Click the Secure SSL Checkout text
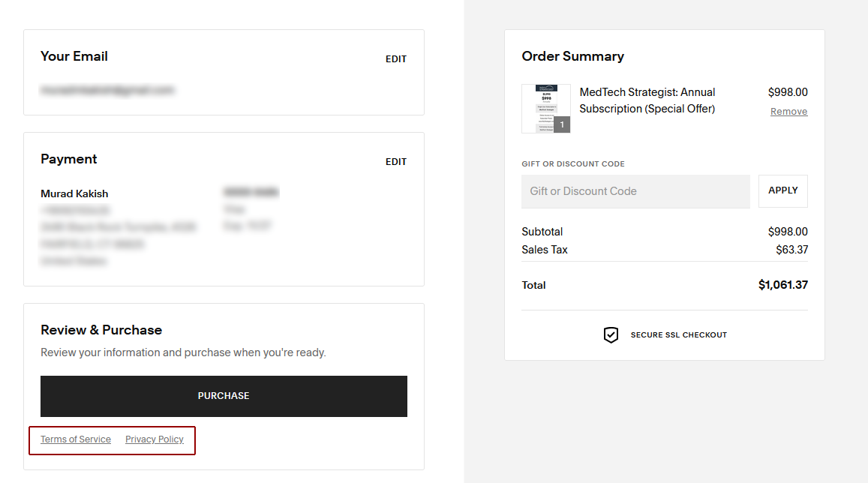 (678, 335)
